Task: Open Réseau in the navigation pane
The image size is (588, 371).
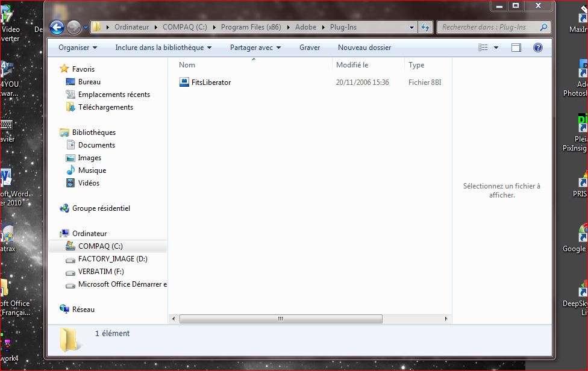Action: point(83,310)
